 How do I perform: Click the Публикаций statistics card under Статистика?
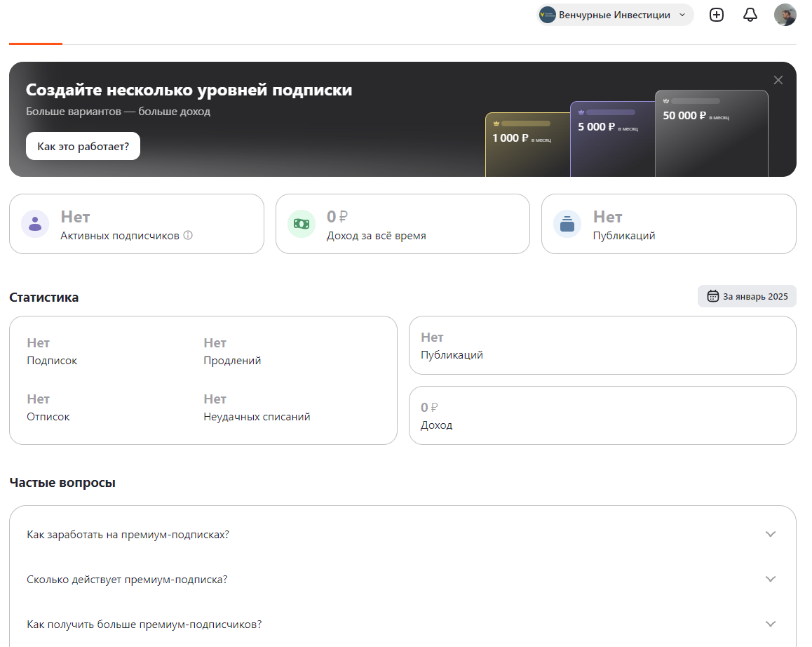[602, 345]
